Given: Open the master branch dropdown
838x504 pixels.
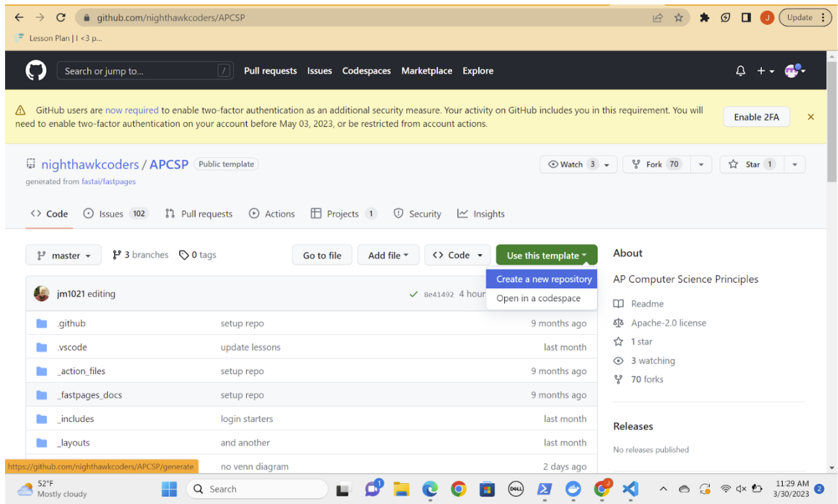Looking at the screenshot, I should point(63,255).
